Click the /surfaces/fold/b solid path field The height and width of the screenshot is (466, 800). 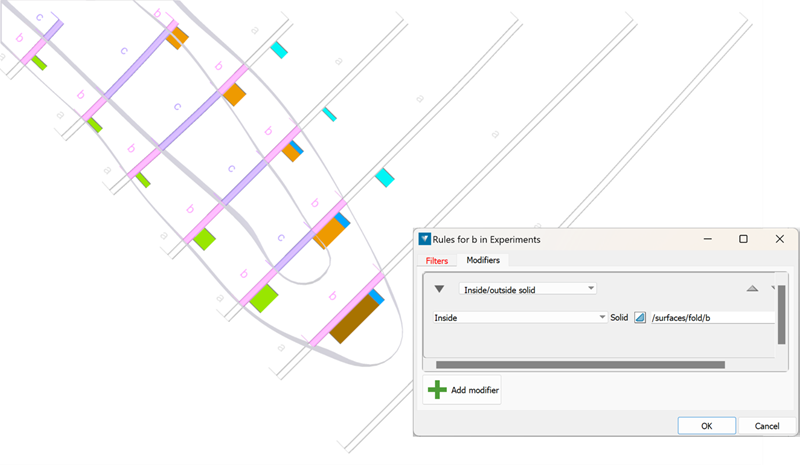click(712, 317)
